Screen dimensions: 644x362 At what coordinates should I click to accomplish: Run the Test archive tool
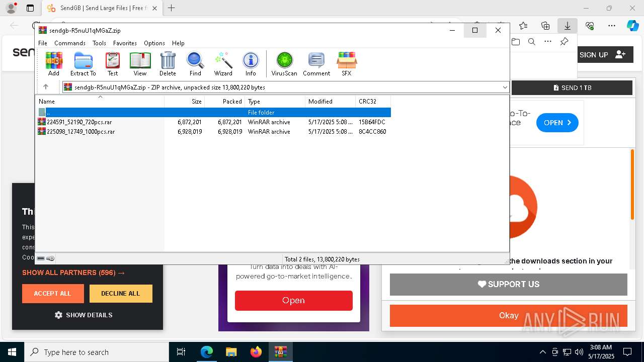[x=113, y=64]
